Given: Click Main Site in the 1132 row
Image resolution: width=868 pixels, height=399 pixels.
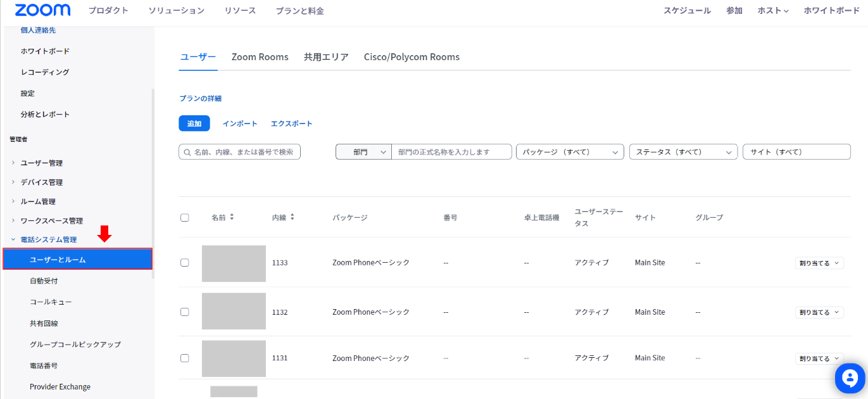Looking at the screenshot, I should click(650, 312).
